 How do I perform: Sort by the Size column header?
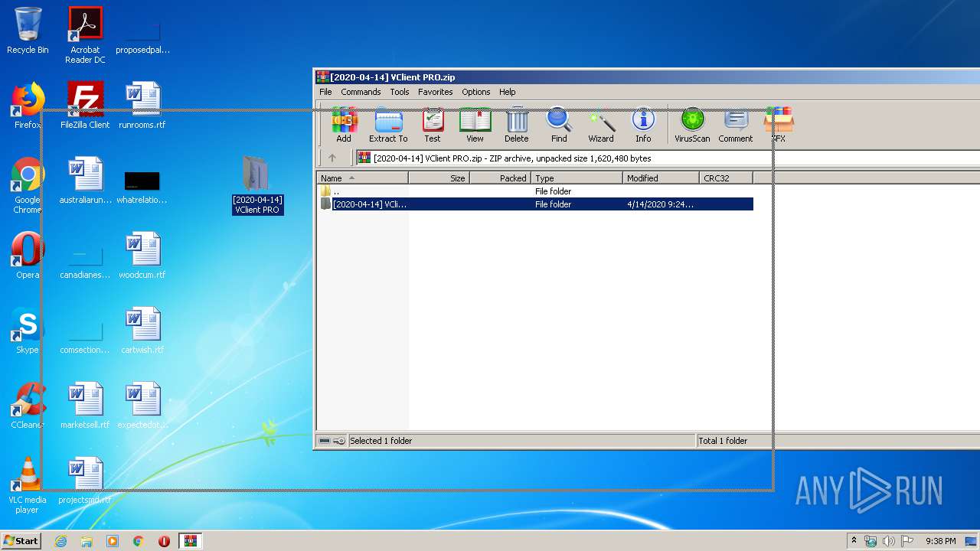point(439,178)
